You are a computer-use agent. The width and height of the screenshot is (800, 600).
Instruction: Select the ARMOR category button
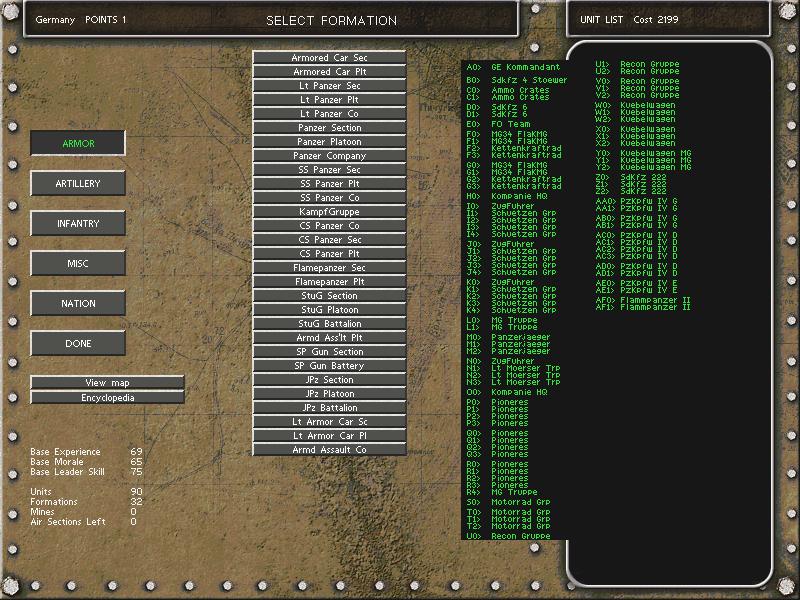pyautogui.click(x=78, y=143)
